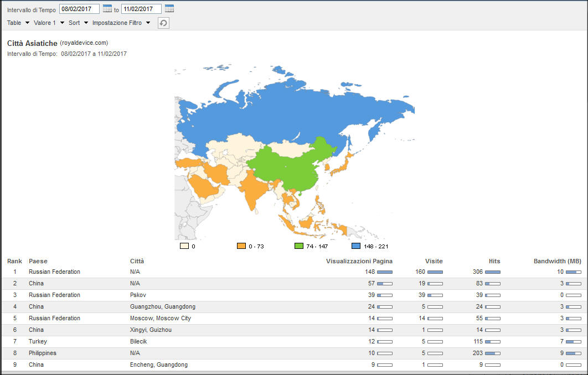This screenshot has height=375, width=588.
Task: Click the hits value 306
Action: click(478, 272)
